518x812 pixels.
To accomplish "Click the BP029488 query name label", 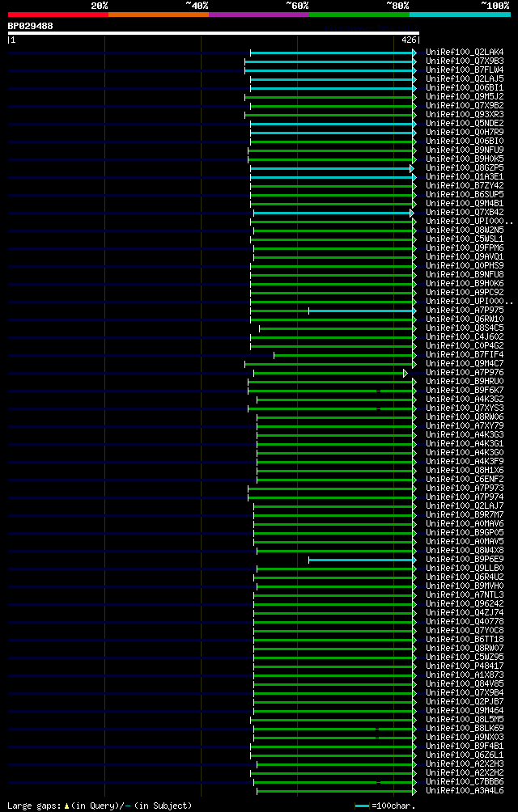I will (x=30, y=25).
